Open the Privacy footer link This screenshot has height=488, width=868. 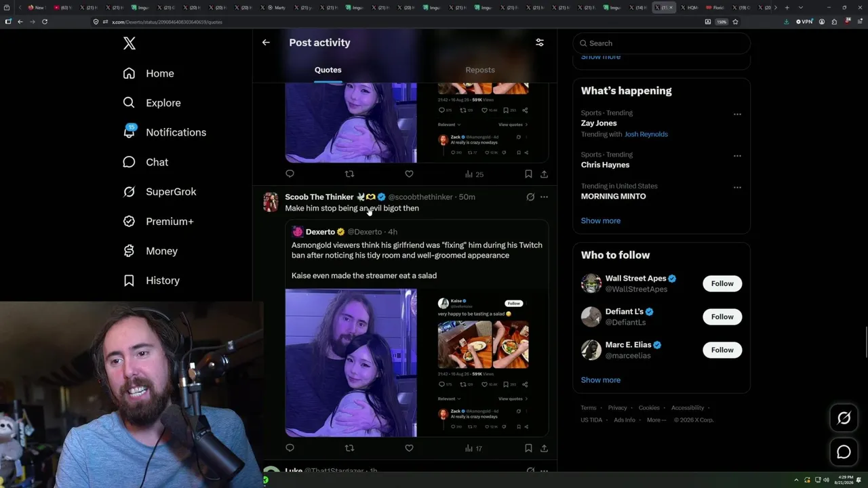(618, 408)
